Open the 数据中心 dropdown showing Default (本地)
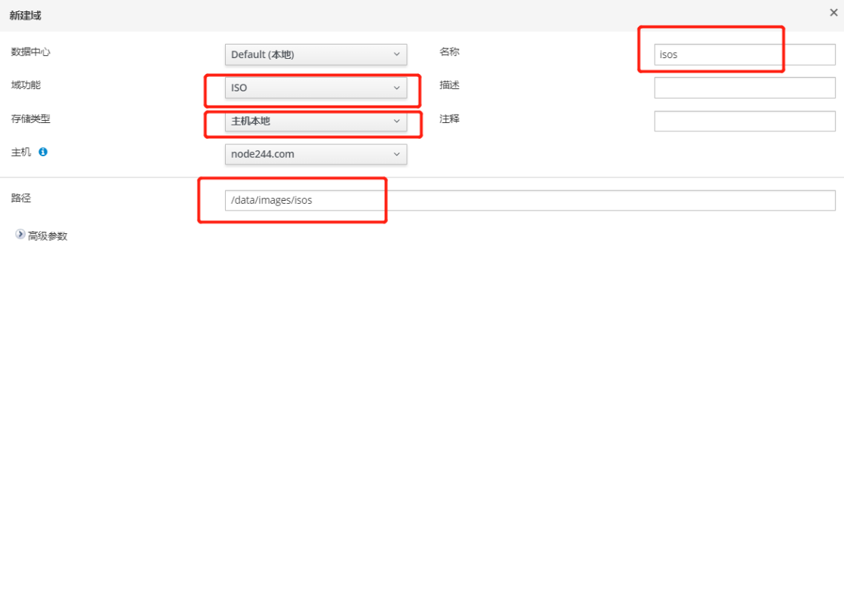 (x=316, y=54)
